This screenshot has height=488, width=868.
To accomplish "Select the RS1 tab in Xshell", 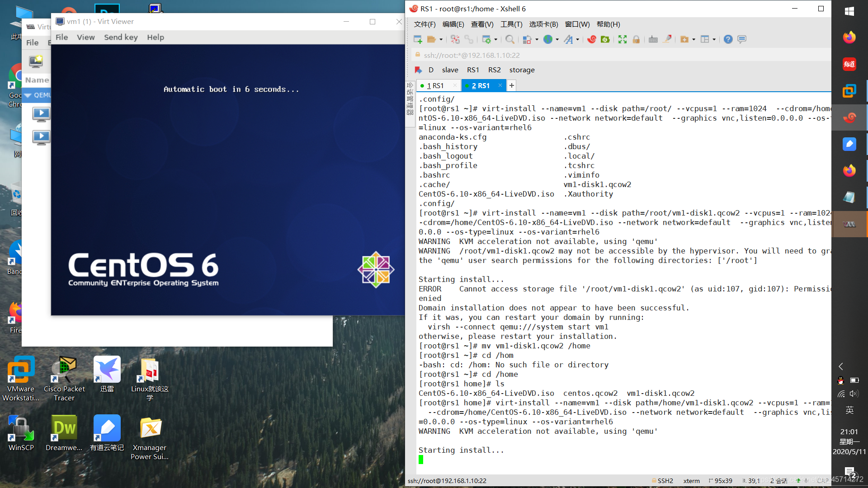I will (436, 85).
